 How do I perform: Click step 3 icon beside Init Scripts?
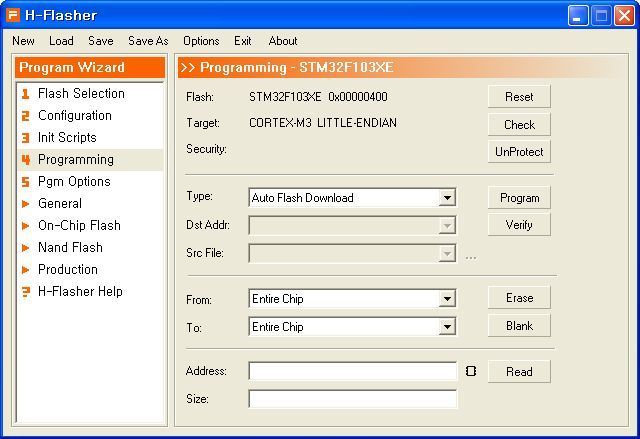click(x=25, y=138)
